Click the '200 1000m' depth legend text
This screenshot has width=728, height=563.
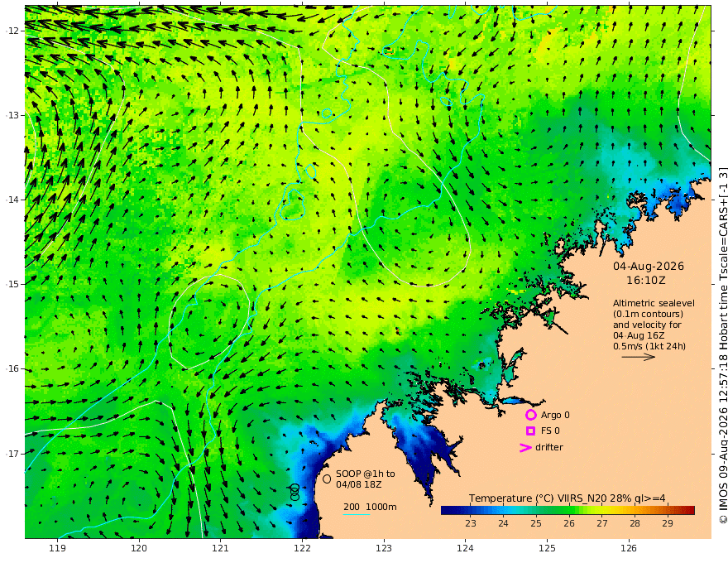(x=370, y=507)
